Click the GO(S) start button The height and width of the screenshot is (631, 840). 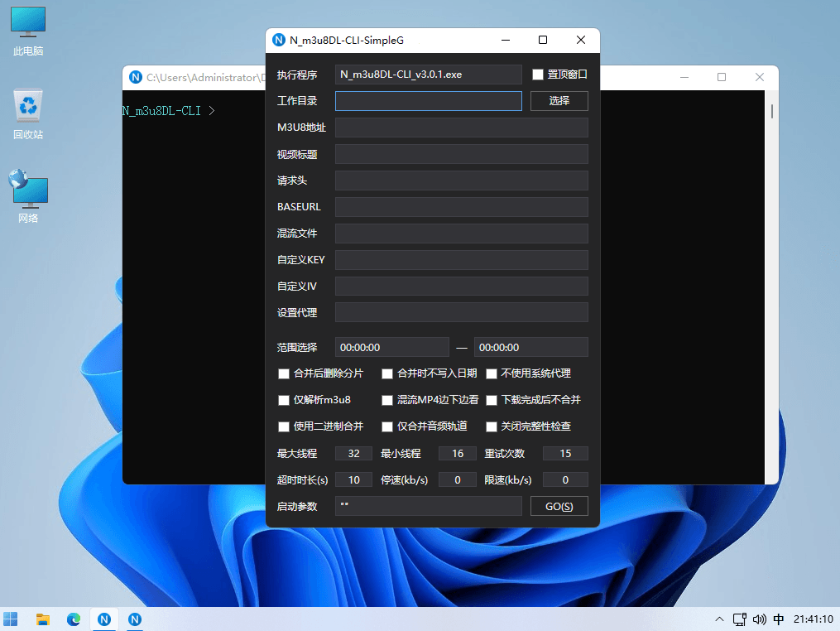pos(559,506)
